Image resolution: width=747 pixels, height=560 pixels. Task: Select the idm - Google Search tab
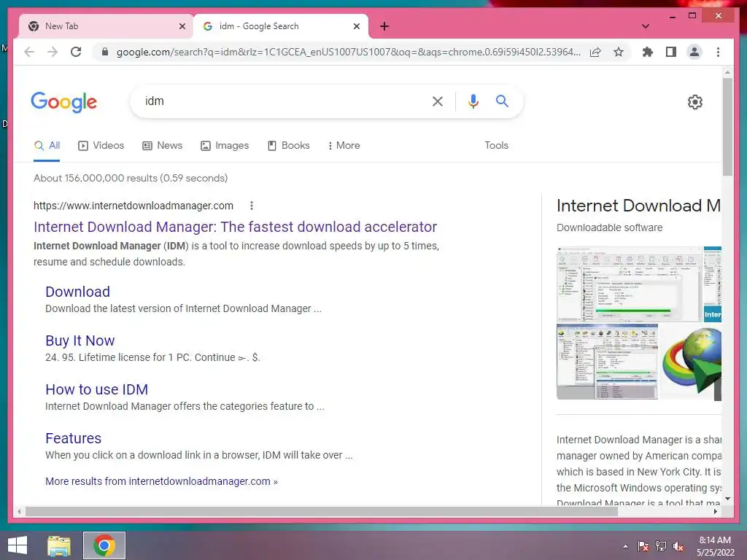281,26
